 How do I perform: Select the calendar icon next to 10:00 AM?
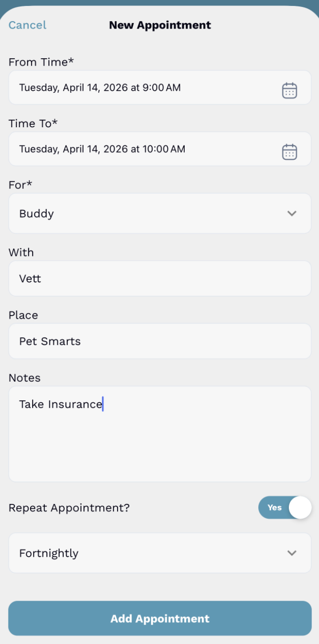pyautogui.click(x=290, y=151)
